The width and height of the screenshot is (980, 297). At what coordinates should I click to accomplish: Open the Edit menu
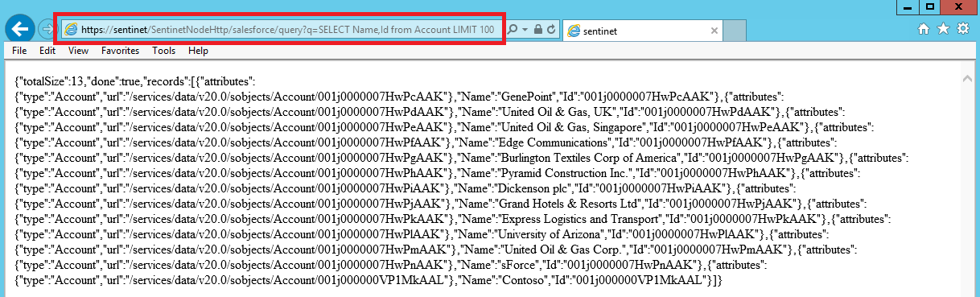[47, 51]
